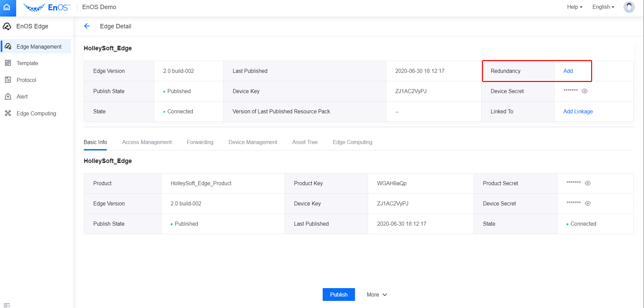
Task: Click the Product Key value WGAH9aQp
Action: click(392, 183)
